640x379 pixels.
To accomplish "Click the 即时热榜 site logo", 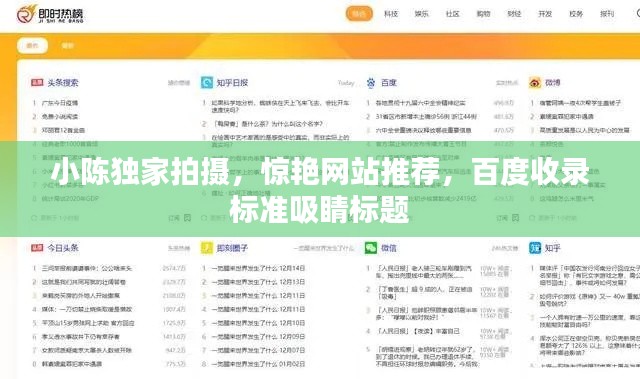I will click(x=50, y=14).
